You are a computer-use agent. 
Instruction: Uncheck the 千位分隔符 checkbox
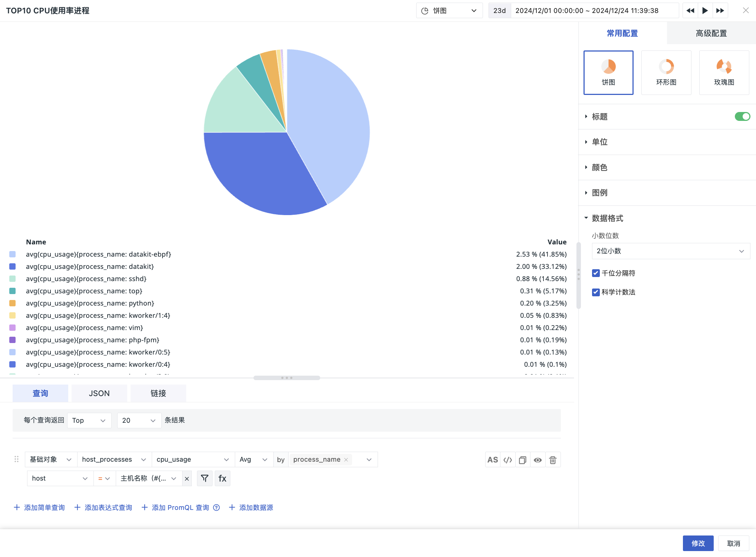[596, 273]
